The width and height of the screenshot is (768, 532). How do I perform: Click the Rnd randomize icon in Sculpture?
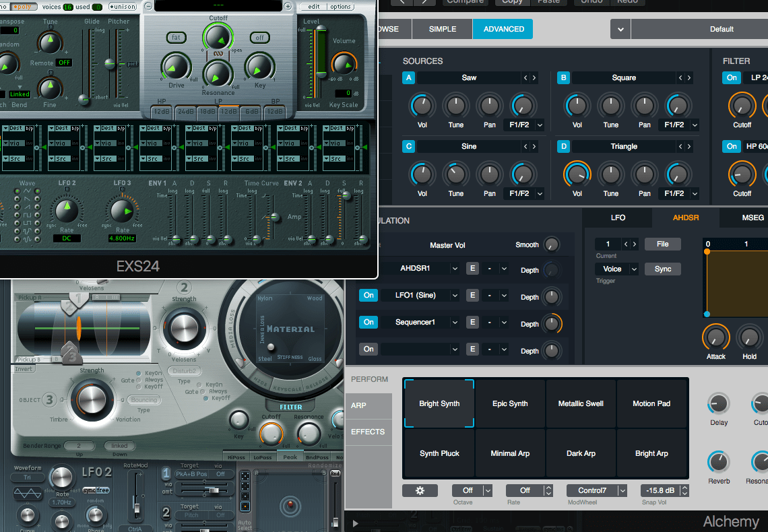pyautogui.click(x=335, y=473)
